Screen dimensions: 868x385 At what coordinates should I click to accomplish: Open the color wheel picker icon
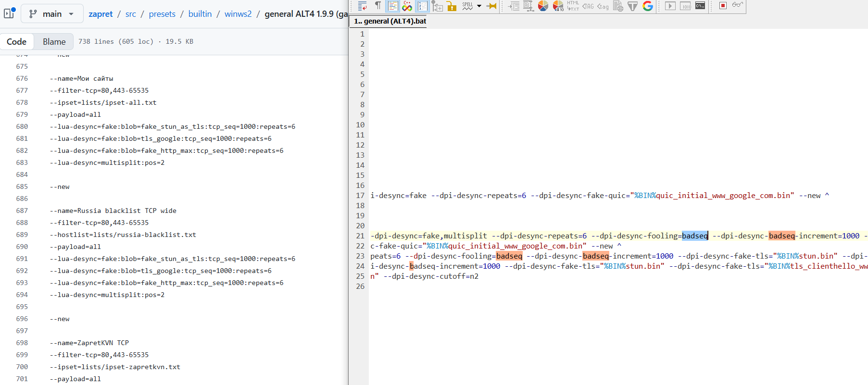[x=543, y=6]
